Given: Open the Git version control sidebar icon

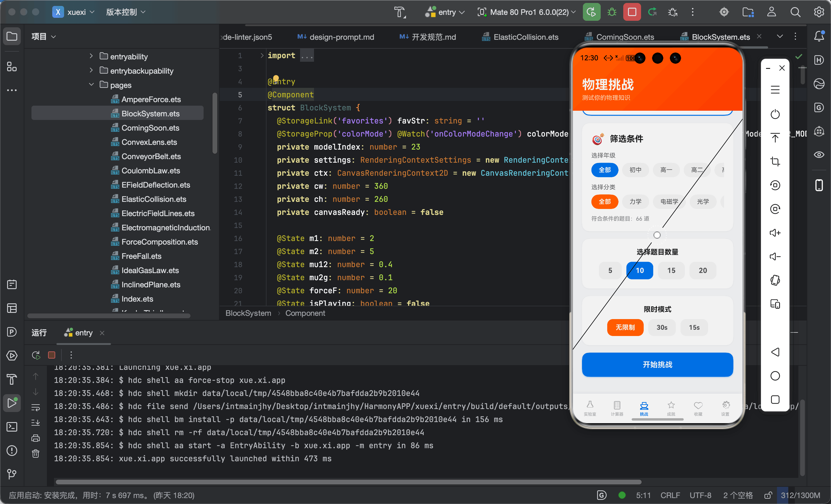Looking at the screenshot, I should pyautogui.click(x=12, y=474).
